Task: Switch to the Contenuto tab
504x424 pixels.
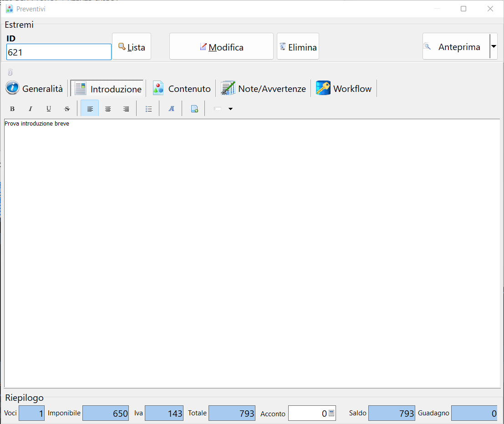Action: 182,89
